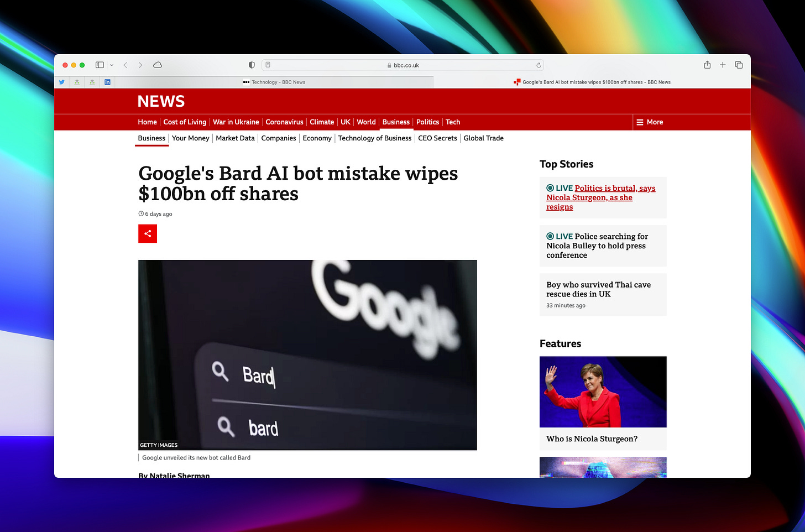Show the Reader view icon in address bar

[268, 65]
